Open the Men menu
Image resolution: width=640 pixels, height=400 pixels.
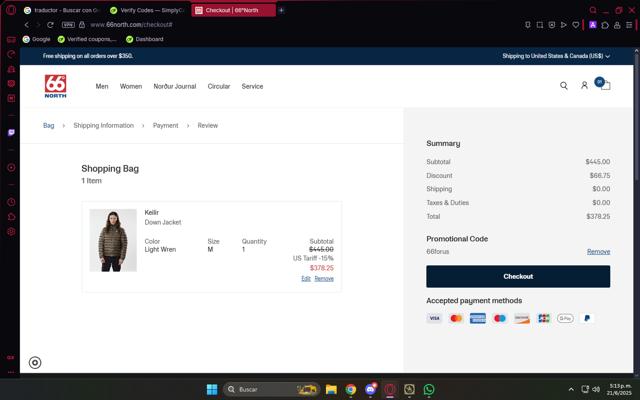click(x=102, y=86)
